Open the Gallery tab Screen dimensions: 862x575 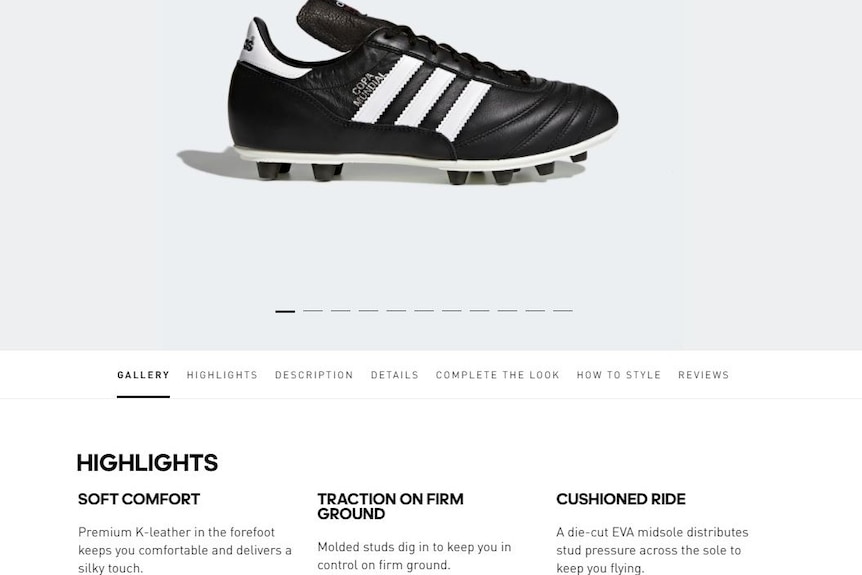point(143,375)
